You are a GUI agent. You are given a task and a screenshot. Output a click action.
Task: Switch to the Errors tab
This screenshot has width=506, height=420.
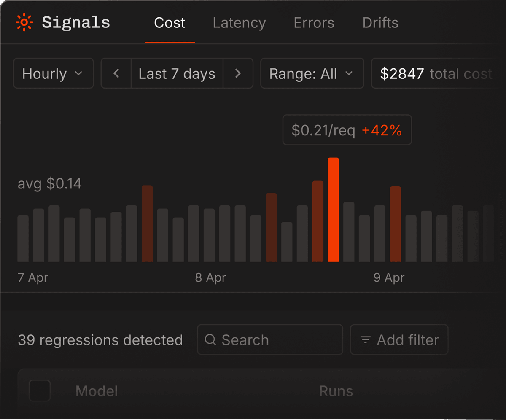point(314,23)
